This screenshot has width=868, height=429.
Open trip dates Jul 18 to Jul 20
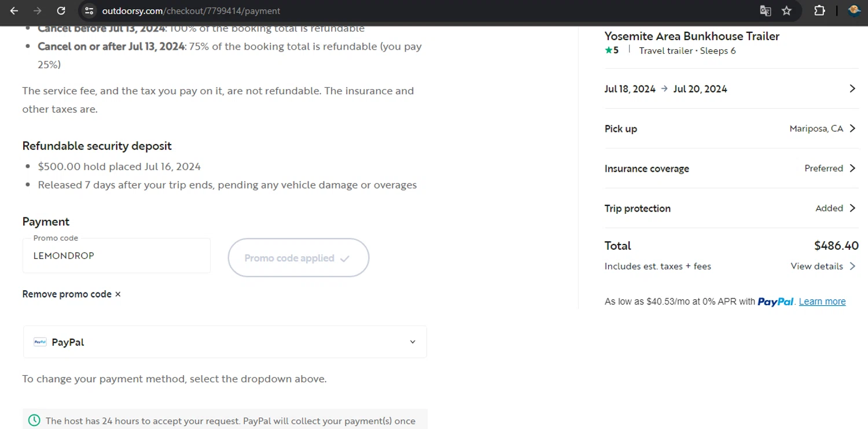(730, 89)
